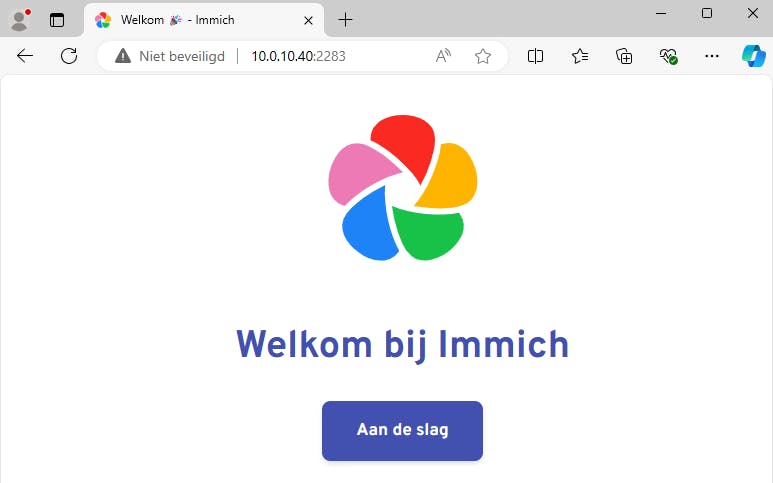The height and width of the screenshot is (483, 773).
Task: Maximize the browser window
Action: 707,13
